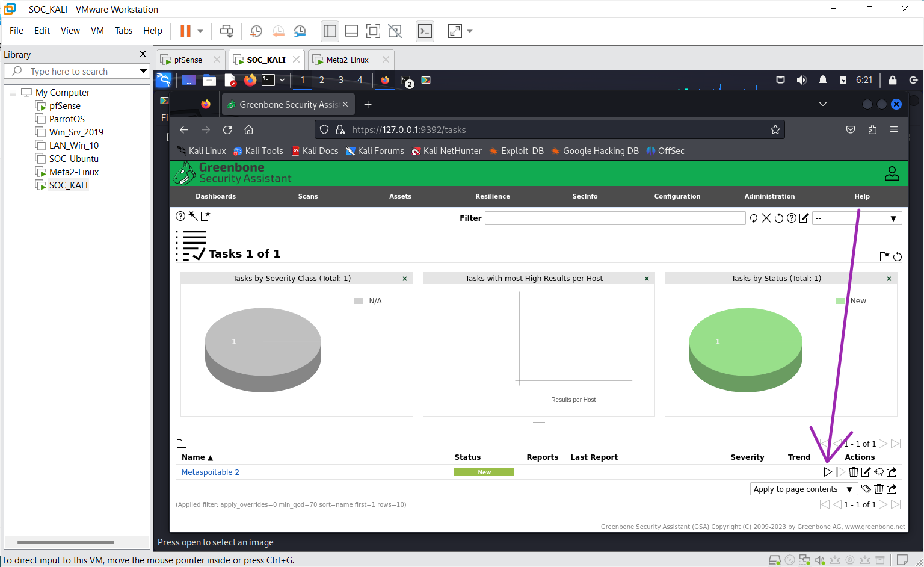Viewport: 924px width, 567px height.
Task: Open the help icon beside the wizard
Action: [180, 216]
